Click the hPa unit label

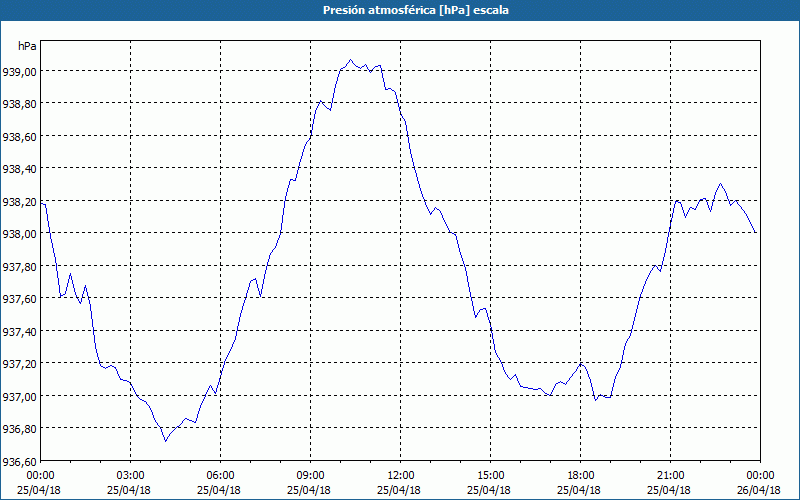click(x=27, y=46)
